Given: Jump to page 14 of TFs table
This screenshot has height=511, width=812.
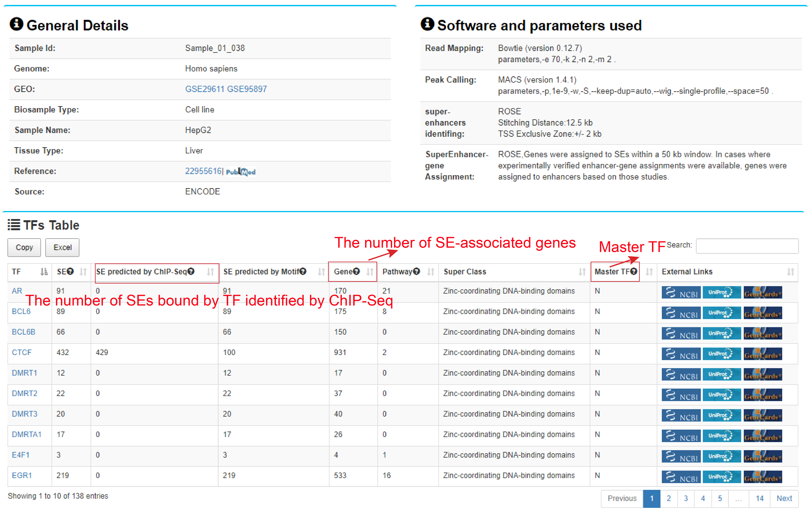Looking at the screenshot, I should tap(759, 498).
